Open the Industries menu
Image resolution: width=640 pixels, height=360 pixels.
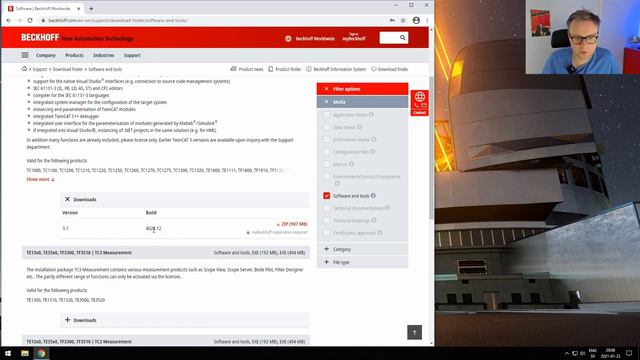point(104,55)
